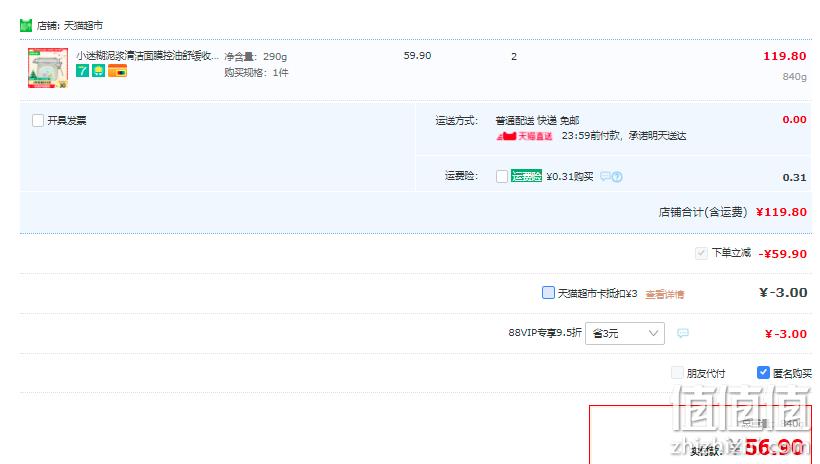Click the orange card badge under product title

click(118, 71)
